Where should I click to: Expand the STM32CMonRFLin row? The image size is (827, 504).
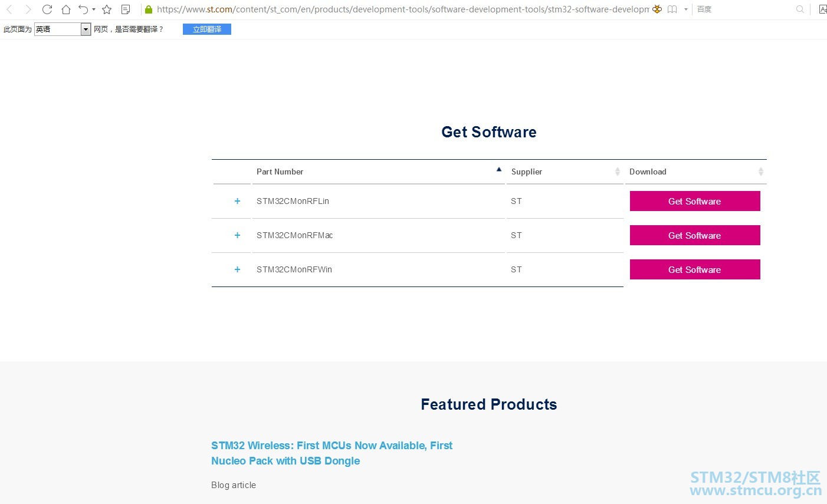(x=237, y=201)
